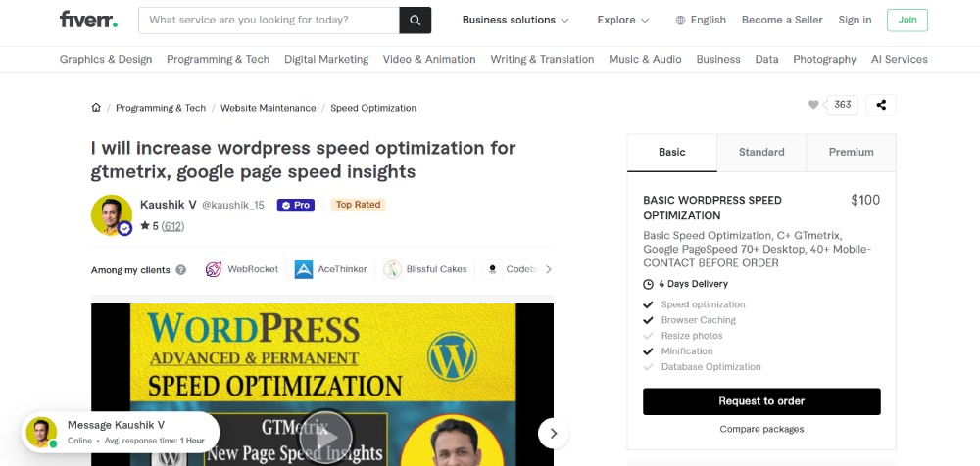Click Kaushik V's profile avatar

tap(112, 214)
